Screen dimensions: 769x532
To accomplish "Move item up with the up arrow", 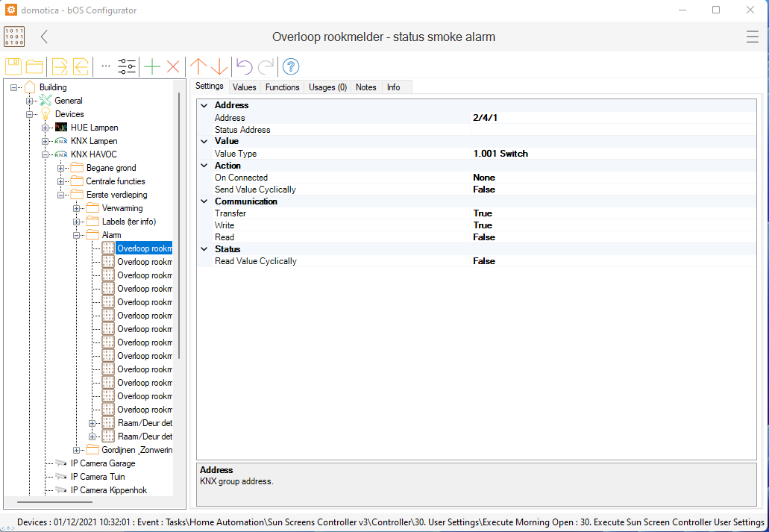I will click(198, 66).
